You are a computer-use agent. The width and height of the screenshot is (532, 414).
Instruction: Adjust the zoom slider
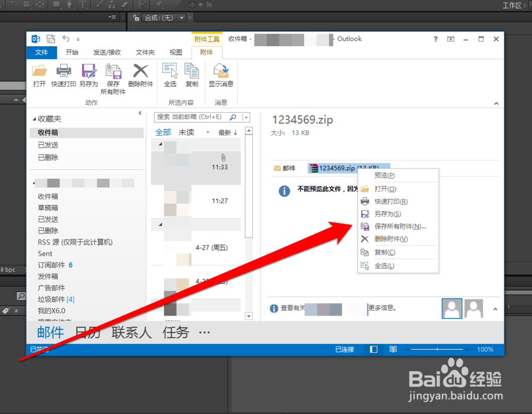click(437, 350)
